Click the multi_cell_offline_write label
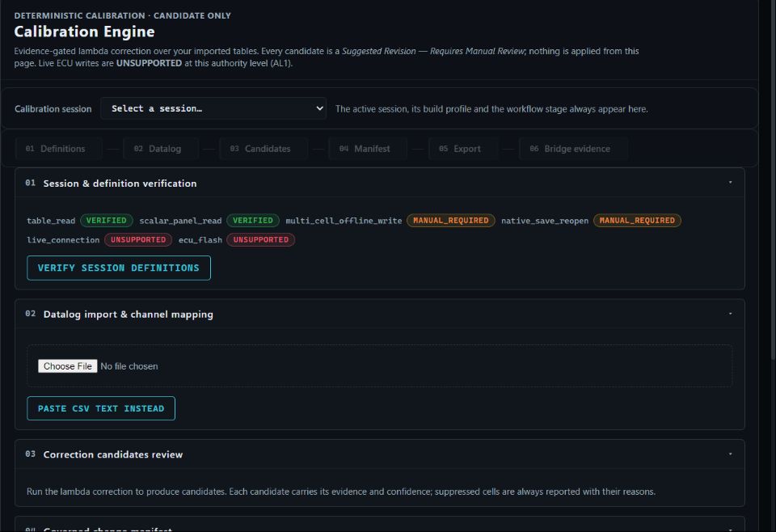This screenshot has width=776, height=532. click(344, 221)
